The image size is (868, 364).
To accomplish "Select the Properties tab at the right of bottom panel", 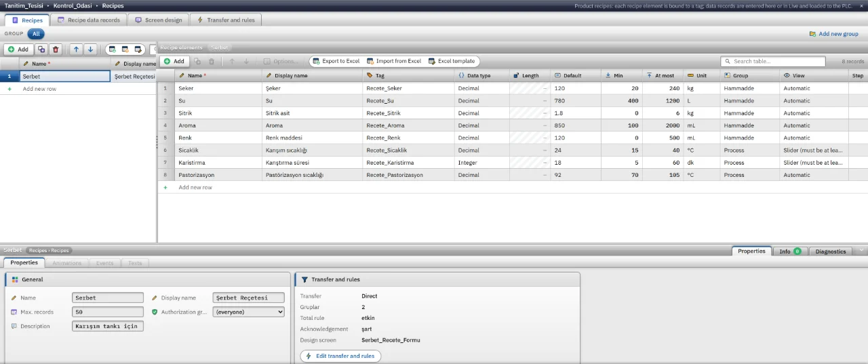I will point(751,251).
